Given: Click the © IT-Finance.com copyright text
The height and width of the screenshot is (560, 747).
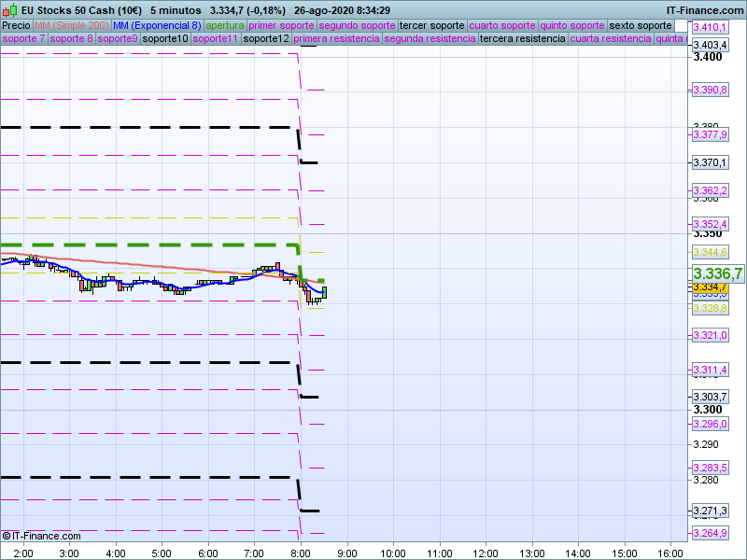Looking at the screenshot, I should 42,536.
